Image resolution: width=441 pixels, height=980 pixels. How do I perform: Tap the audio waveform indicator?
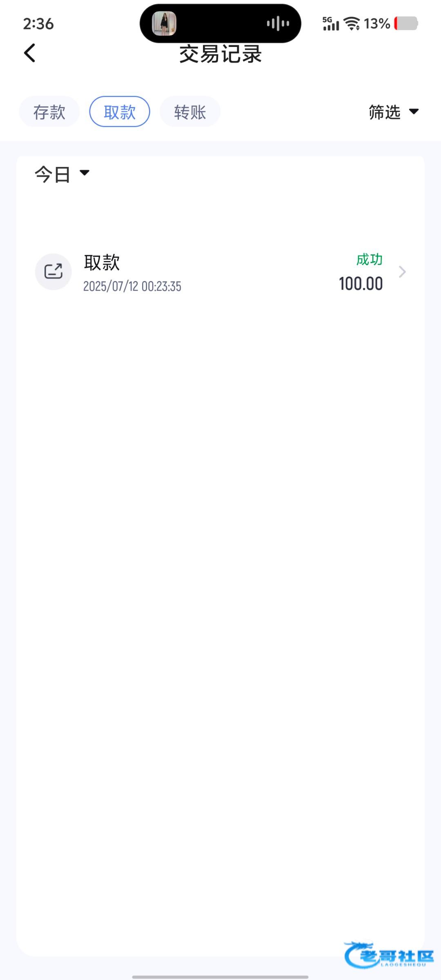tap(278, 24)
